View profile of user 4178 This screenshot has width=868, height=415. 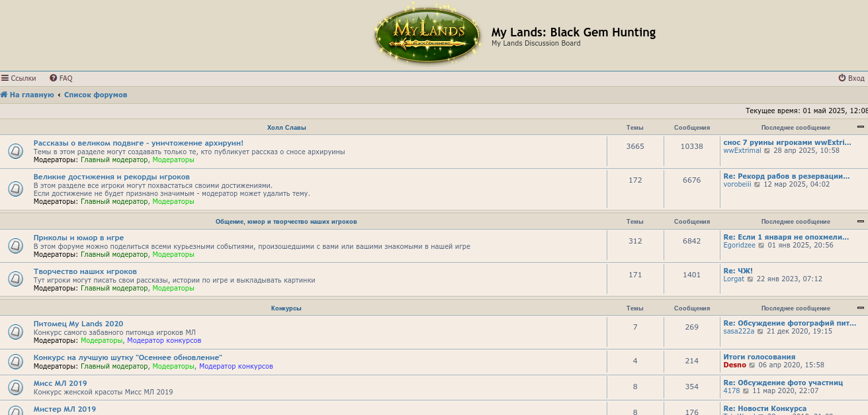point(732,391)
